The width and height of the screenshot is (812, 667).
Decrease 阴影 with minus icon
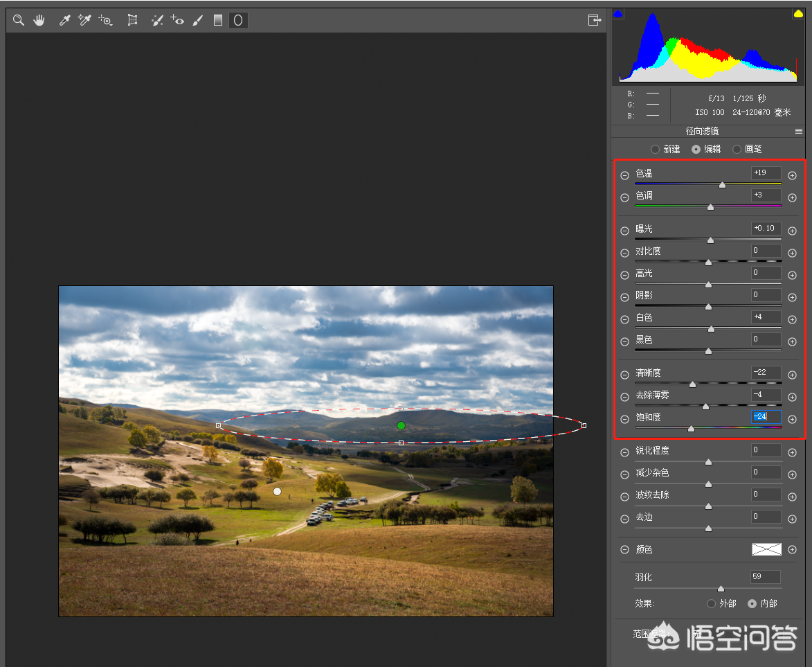[624, 297]
